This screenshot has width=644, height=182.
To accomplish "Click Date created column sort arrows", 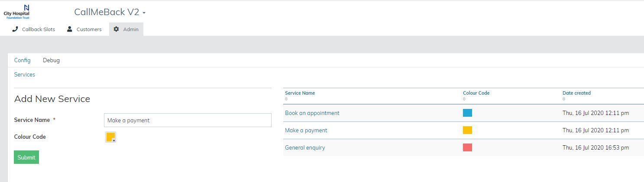I will click(x=564, y=99).
